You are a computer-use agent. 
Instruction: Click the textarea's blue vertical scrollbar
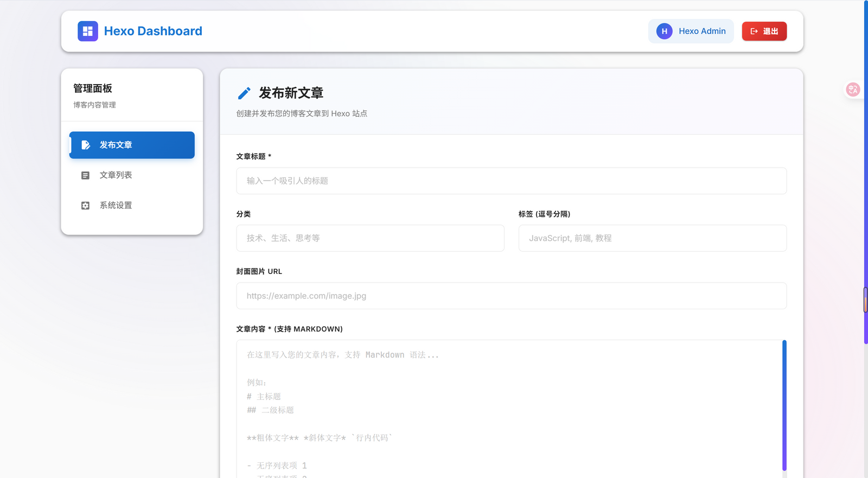pos(784,405)
